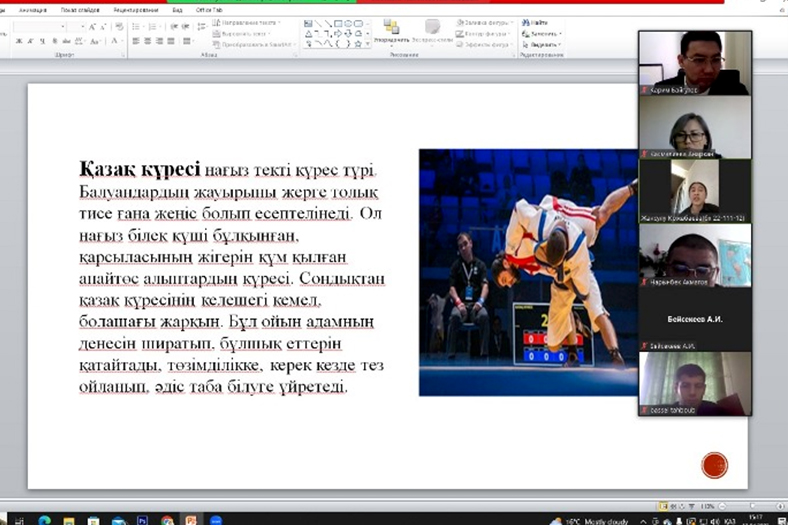The height and width of the screenshot is (525, 788).
Task: Open Microsoft Edge from the taskbar
Action: [44, 520]
